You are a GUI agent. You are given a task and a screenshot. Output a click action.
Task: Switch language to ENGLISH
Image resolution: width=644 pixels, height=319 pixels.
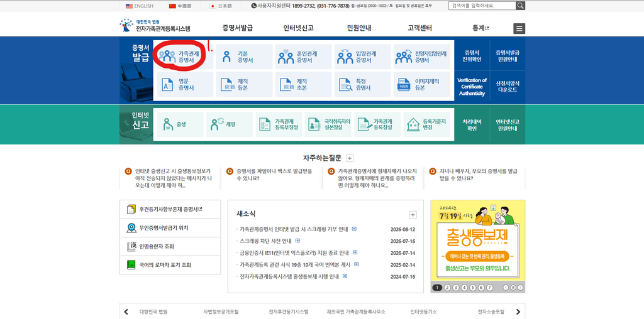(140, 6)
